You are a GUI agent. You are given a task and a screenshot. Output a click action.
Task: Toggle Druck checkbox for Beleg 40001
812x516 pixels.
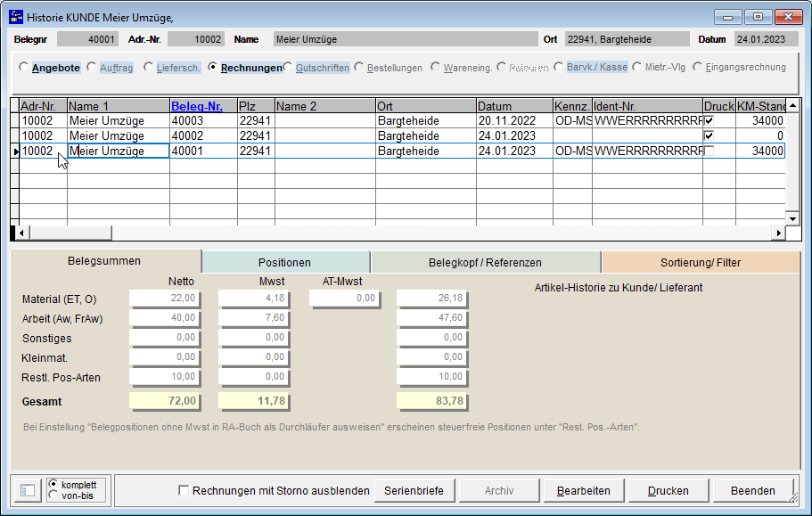point(709,152)
